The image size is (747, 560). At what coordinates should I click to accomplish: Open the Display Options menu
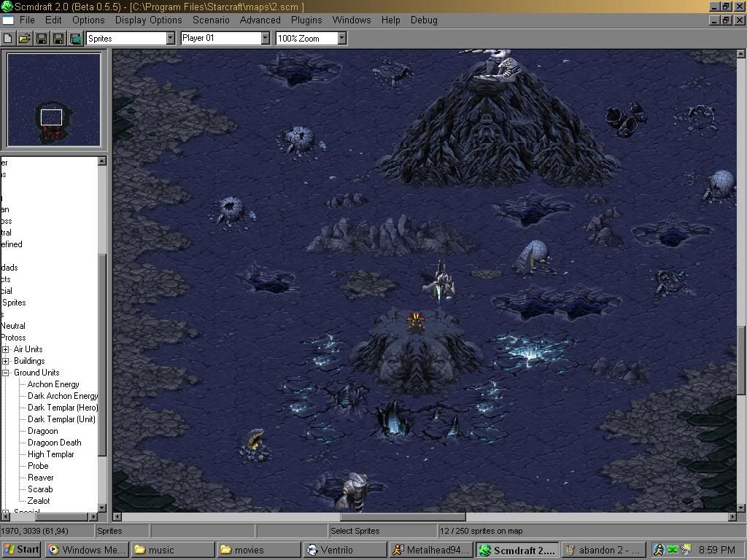point(149,20)
